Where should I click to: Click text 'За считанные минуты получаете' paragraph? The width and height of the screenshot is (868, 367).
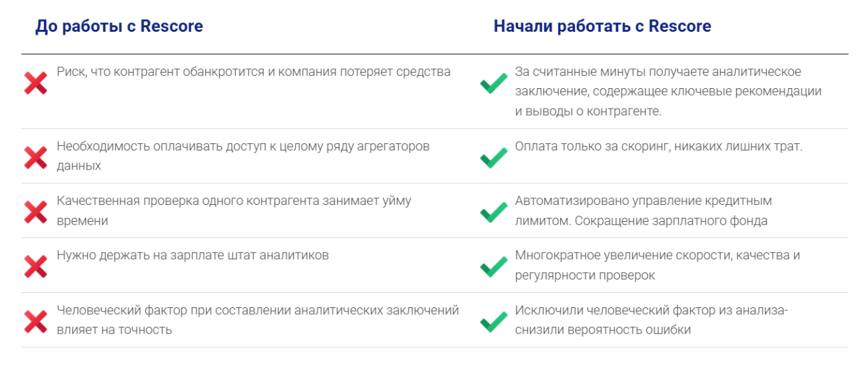[669, 92]
